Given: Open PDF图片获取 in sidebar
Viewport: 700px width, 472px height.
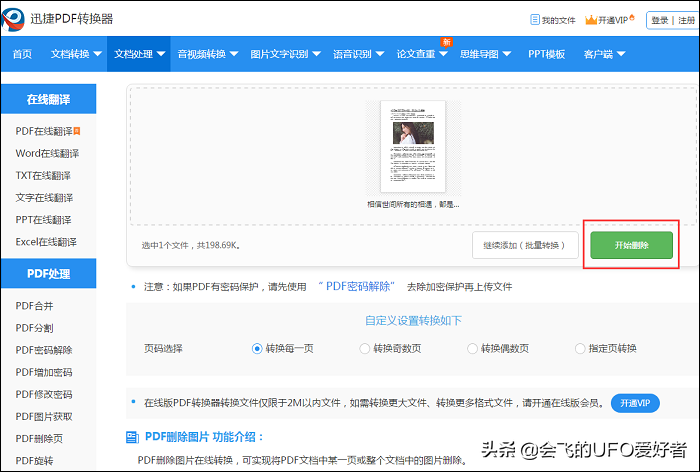Looking at the screenshot, I should pos(44,416).
